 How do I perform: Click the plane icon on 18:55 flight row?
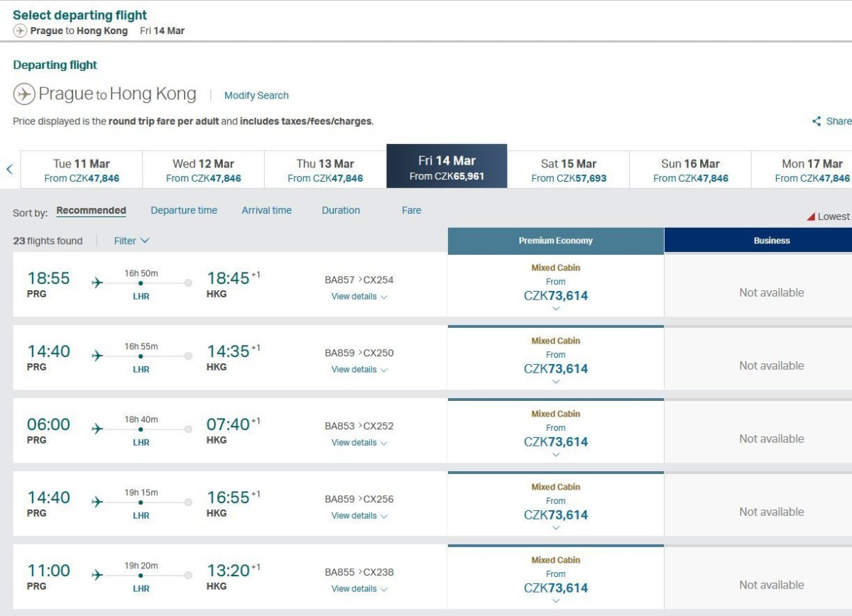tap(97, 283)
